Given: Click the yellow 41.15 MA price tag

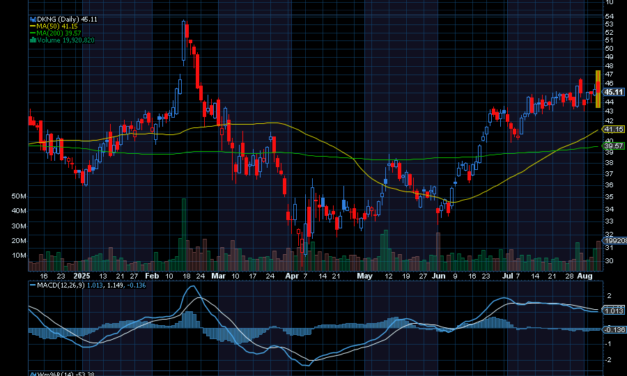Looking at the screenshot, I should coord(614,130).
